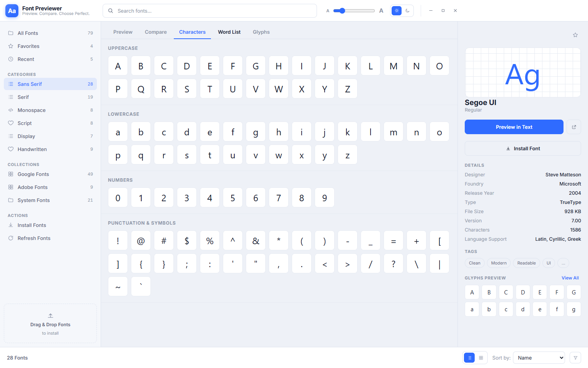The height and width of the screenshot is (368, 588).
Task: Open the Adobe Fonts collection
Action: click(x=50, y=187)
